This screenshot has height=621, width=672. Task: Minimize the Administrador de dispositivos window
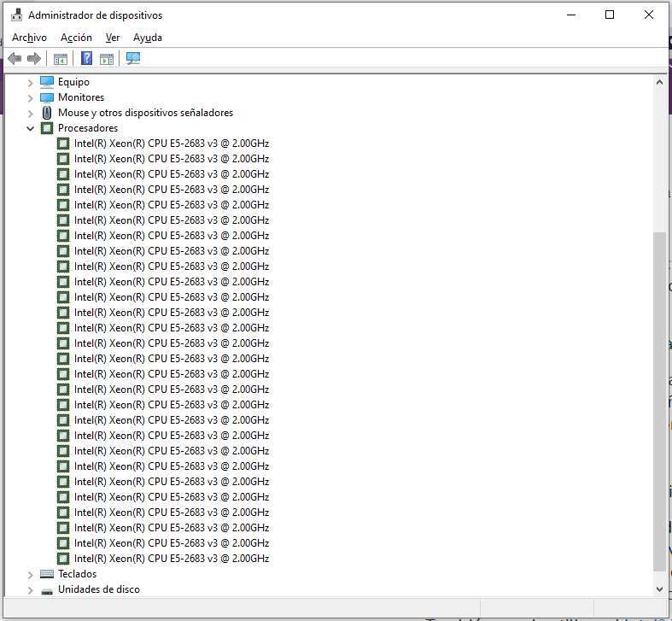pyautogui.click(x=571, y=15)
